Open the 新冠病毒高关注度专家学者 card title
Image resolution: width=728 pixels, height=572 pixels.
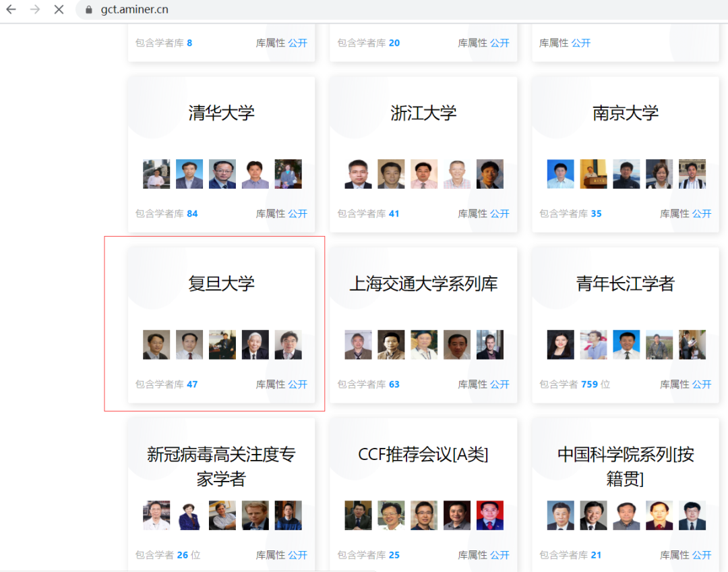coord(222,467)
